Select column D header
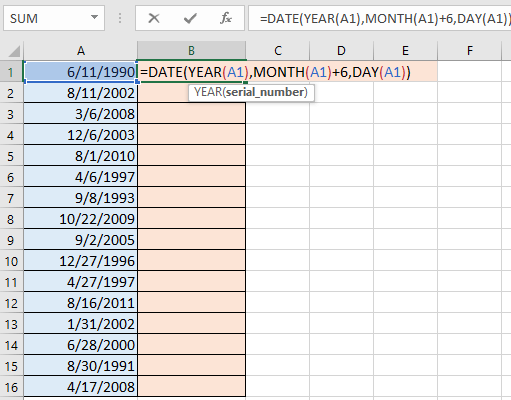 341,51
